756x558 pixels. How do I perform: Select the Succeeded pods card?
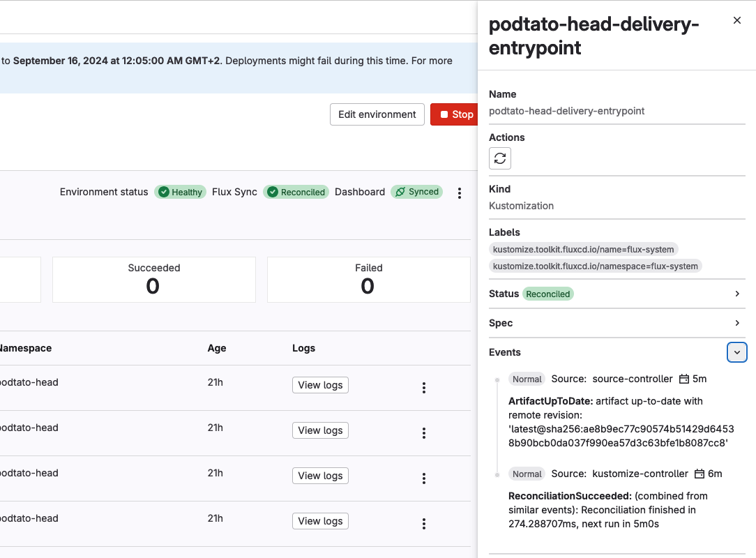(154, 279)
